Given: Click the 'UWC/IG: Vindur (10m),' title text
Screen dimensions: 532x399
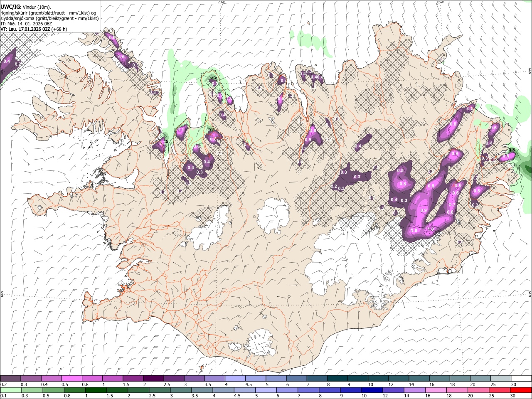Looking at the screenshot, I should pos(25,7).
